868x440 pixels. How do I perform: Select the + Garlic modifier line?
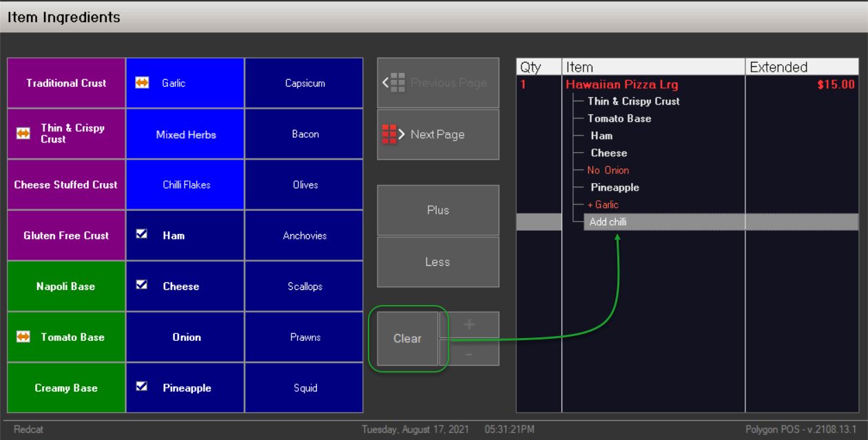pos(603,205)
